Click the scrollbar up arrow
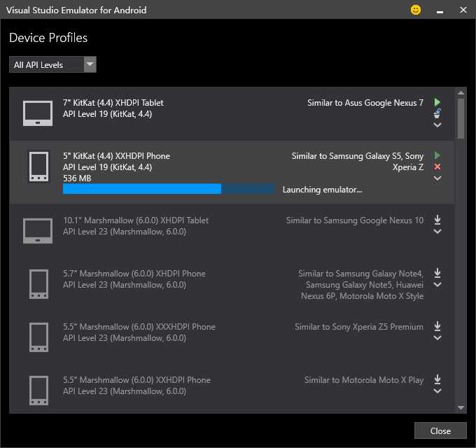 pyautogui.click(x=461, y=93)
